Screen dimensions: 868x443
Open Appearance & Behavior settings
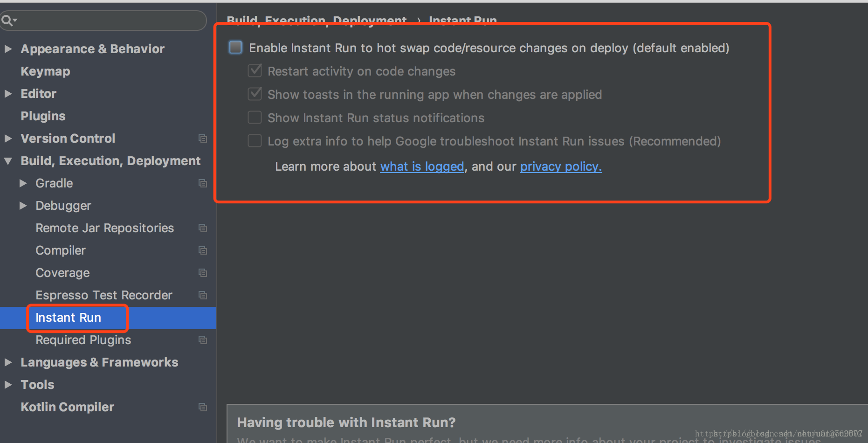pyautogui.click(x=92, y=49)
